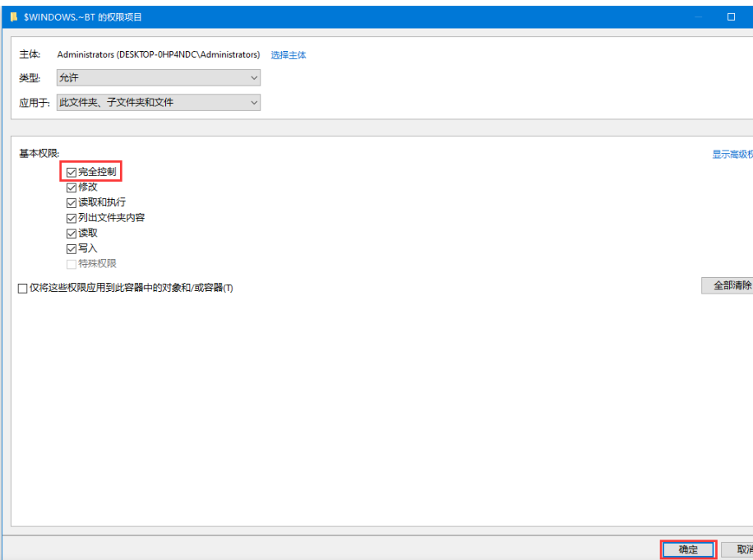The height and width of the screenshot is (560, 753).
Task: Toggle the 完全控制 checkbox
Action: coord(72,172)
